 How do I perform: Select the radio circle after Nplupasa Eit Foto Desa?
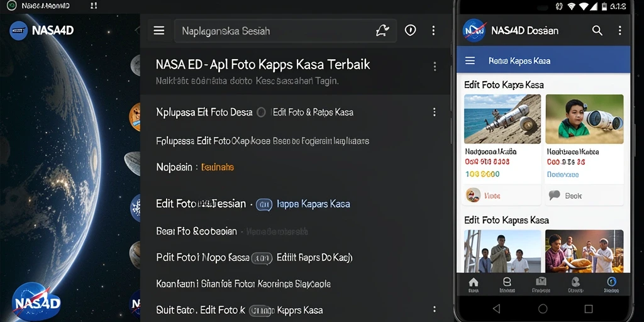(x=261, y=112)
